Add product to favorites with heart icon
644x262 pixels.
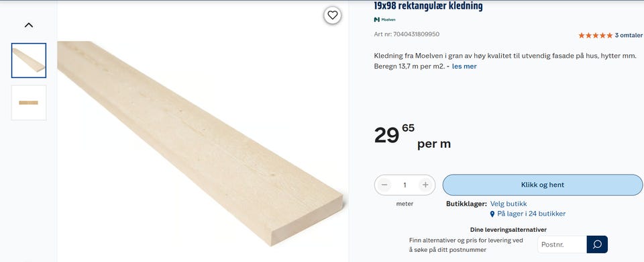(x=332, y=15)
